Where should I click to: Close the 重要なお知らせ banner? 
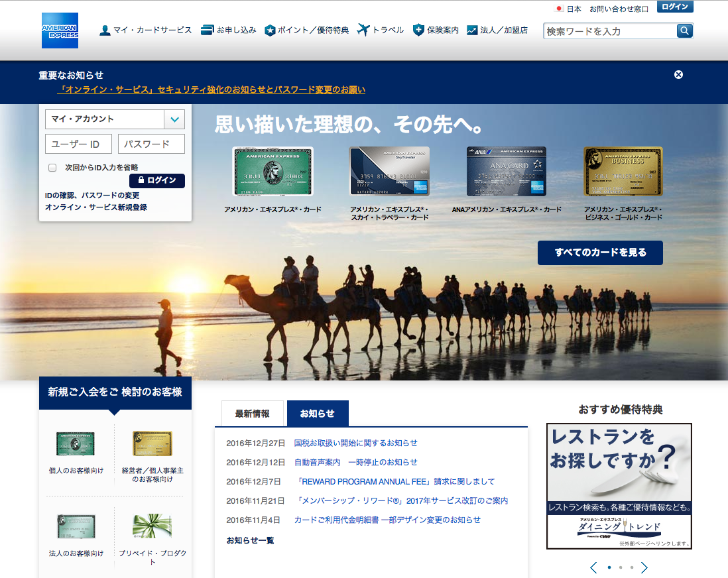pos(678,75)
